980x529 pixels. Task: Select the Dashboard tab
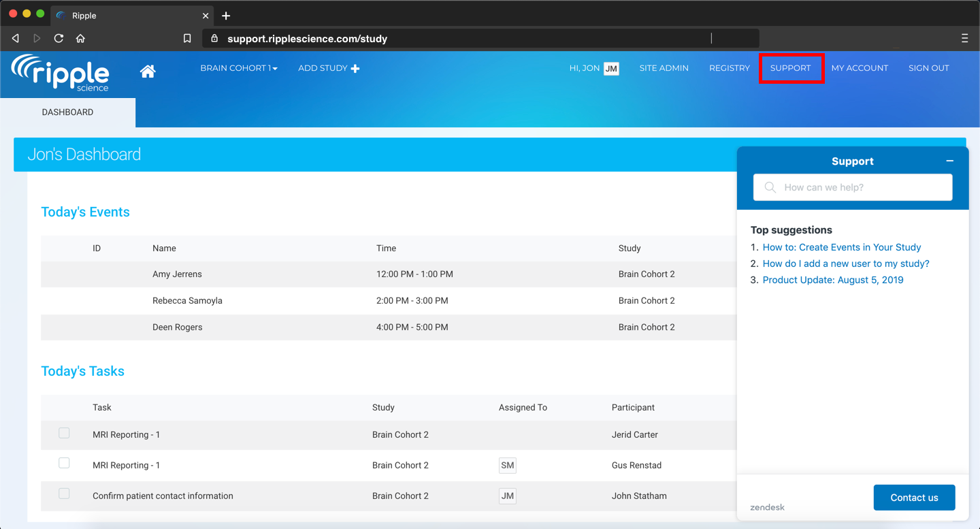pyautogui.click(x=67, y=112)
